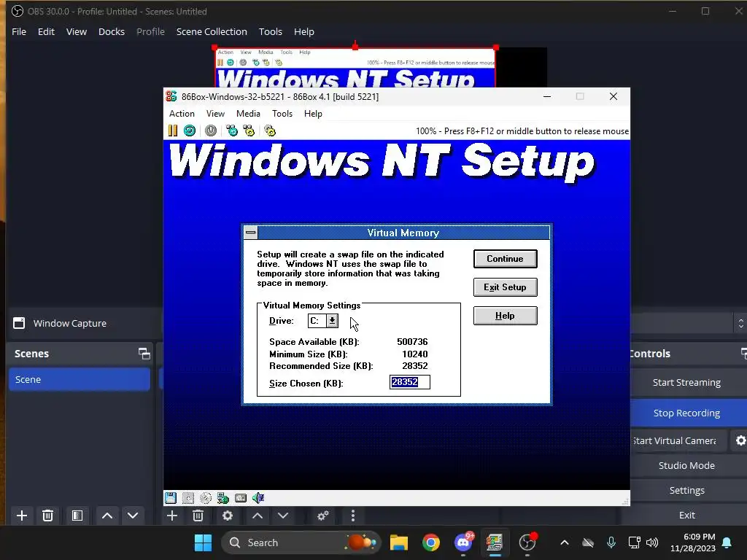Open scene filters icon in Scenes dock

pos(77,516)
